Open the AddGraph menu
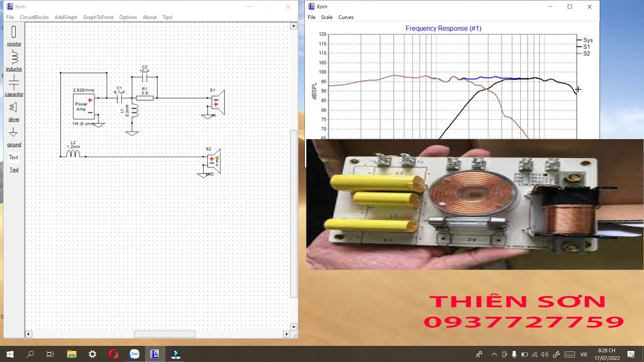 click(66, 17)
